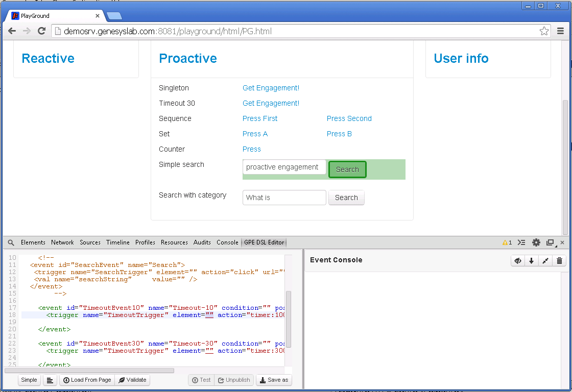Close the DevTools panel

click(562, 242)
